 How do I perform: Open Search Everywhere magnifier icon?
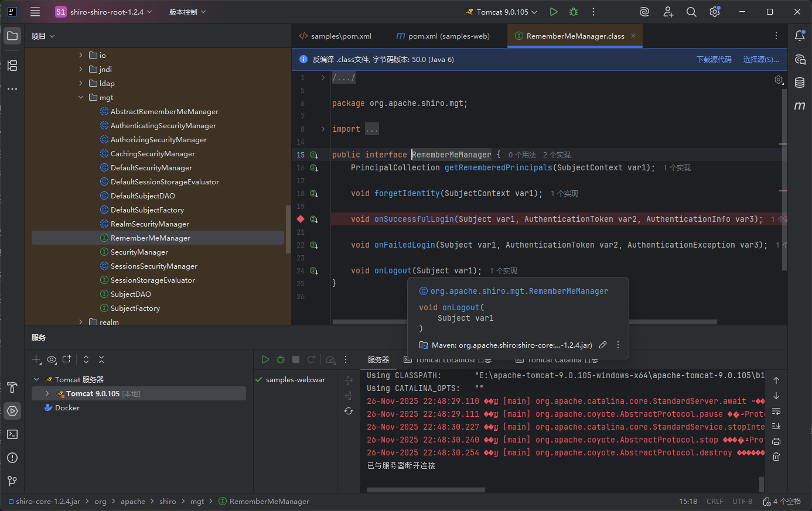(691, 12)
